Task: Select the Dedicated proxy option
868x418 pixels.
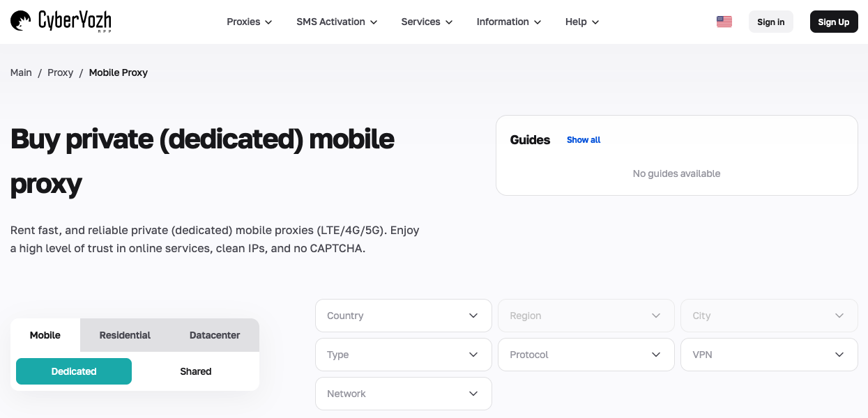Action: click(x=74, y=371)
